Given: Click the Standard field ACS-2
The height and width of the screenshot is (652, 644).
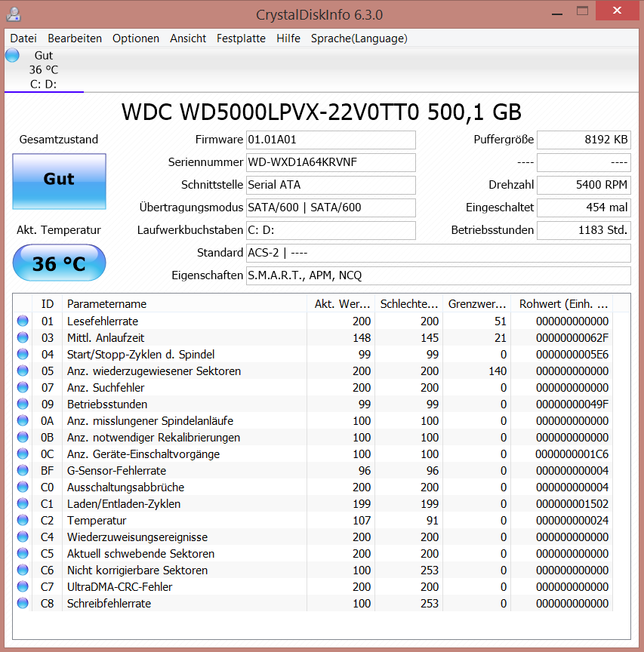Looking at the screenshot, I should tap(439, 253).
